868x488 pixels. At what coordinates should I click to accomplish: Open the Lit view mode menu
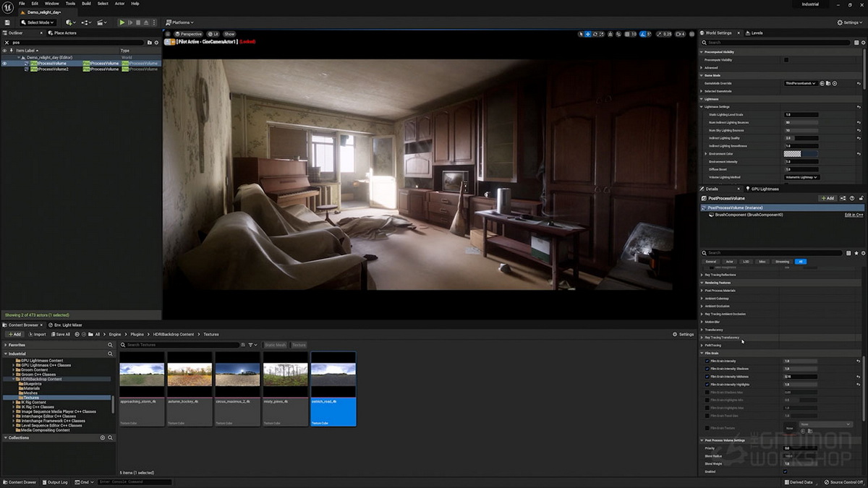coord(213,34)
